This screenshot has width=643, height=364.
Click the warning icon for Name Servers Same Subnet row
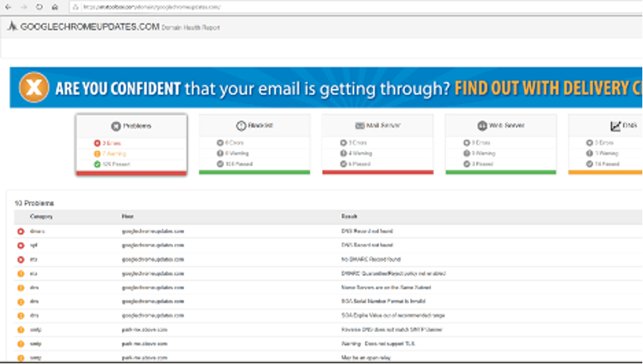point(21,288)
